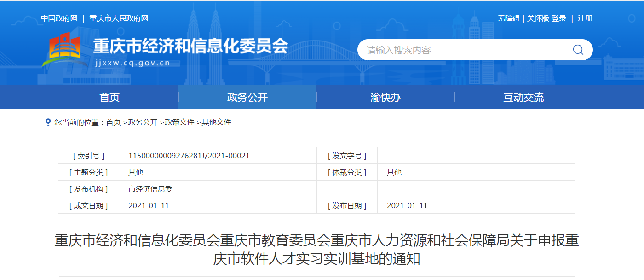Click 首页 in the breadcrumb trail
Screen dimensions: 644x280
click(x=114, y=122)
